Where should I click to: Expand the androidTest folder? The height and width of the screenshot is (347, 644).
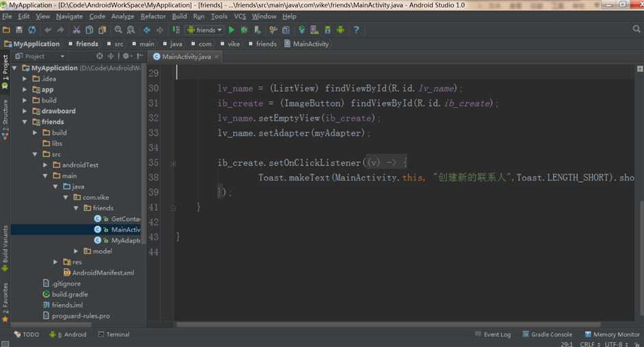tap(45, 165)
